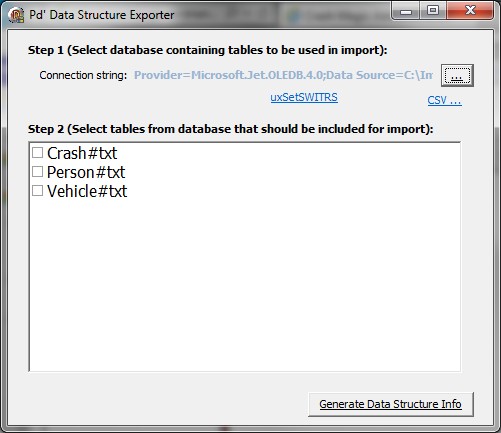Close the Data Structure Exporter window
The image size is (501, 433).
coord(470,11)
